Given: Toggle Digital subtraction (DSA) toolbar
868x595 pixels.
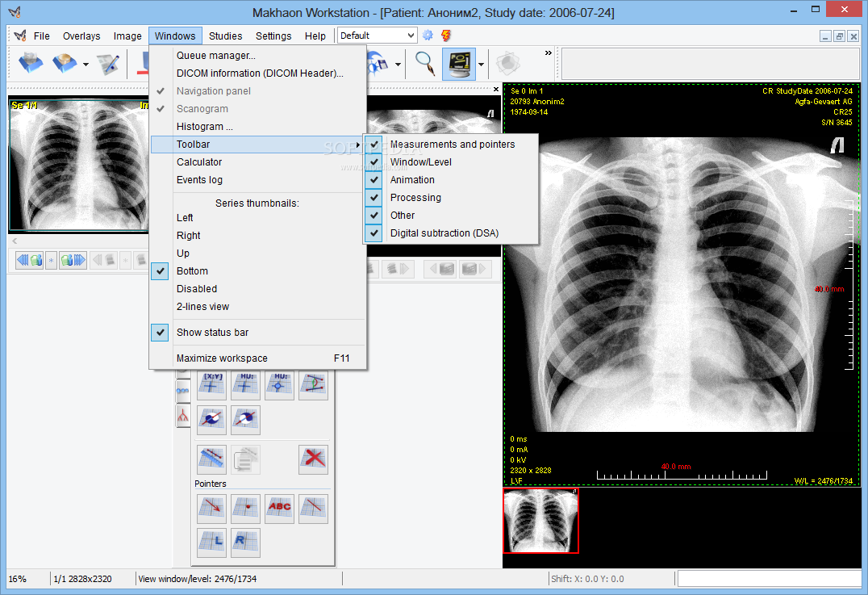Looking at the screenshot, I should click(x=451, y=233).
